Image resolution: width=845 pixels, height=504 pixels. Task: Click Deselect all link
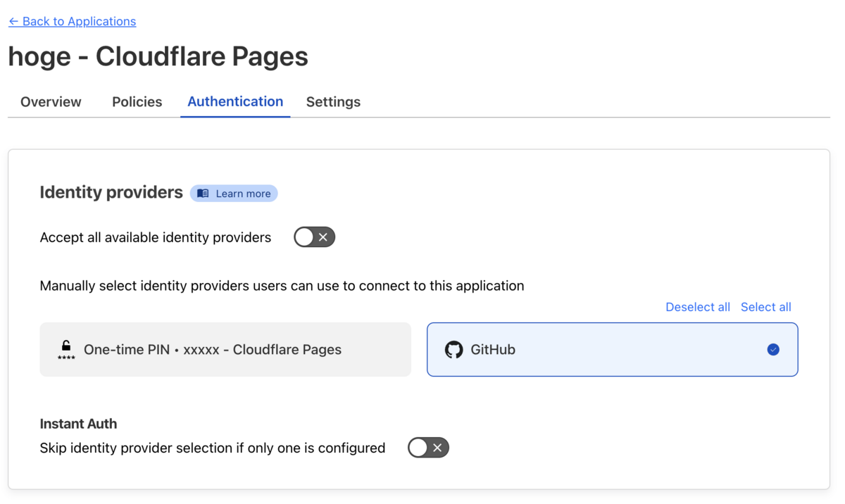tap(698, 307)
